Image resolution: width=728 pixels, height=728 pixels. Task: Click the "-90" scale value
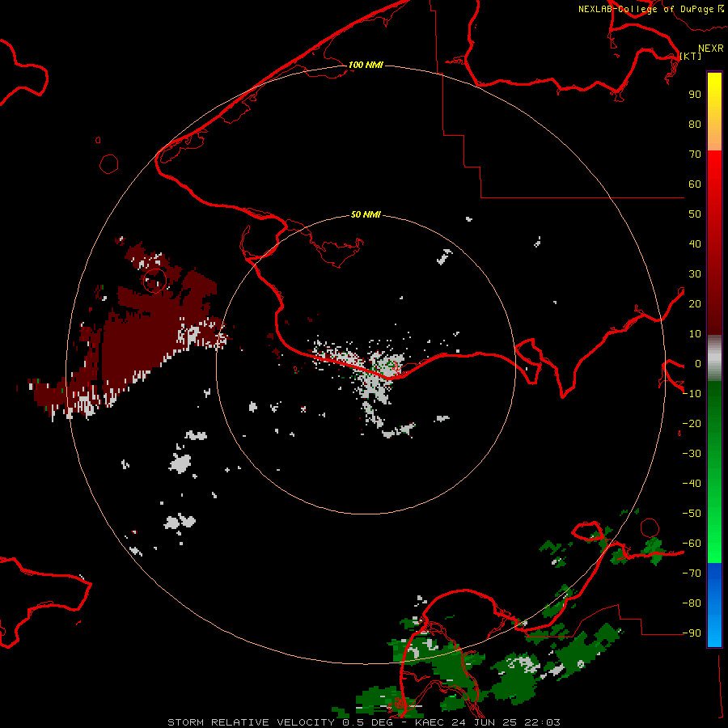pyautogui.click(x=692, y=633)
